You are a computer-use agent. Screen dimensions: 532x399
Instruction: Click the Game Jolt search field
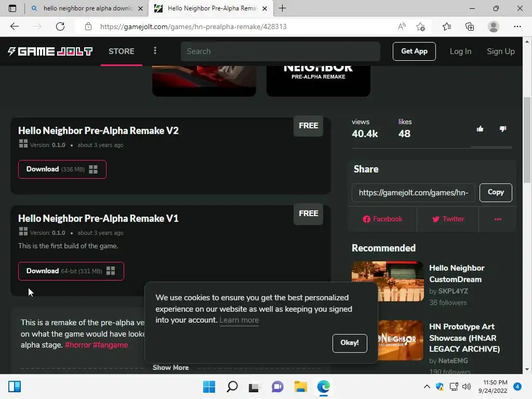tap(280, 51)
